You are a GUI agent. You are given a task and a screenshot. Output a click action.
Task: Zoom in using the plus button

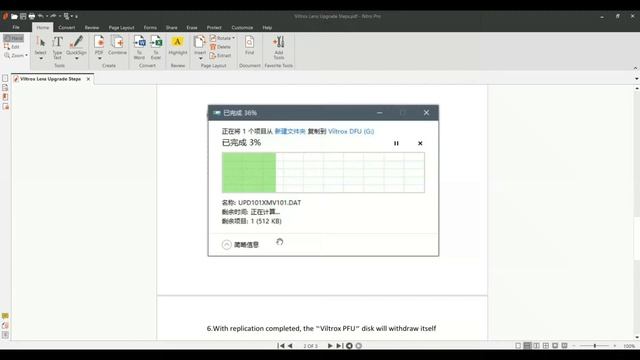[614, 346]
